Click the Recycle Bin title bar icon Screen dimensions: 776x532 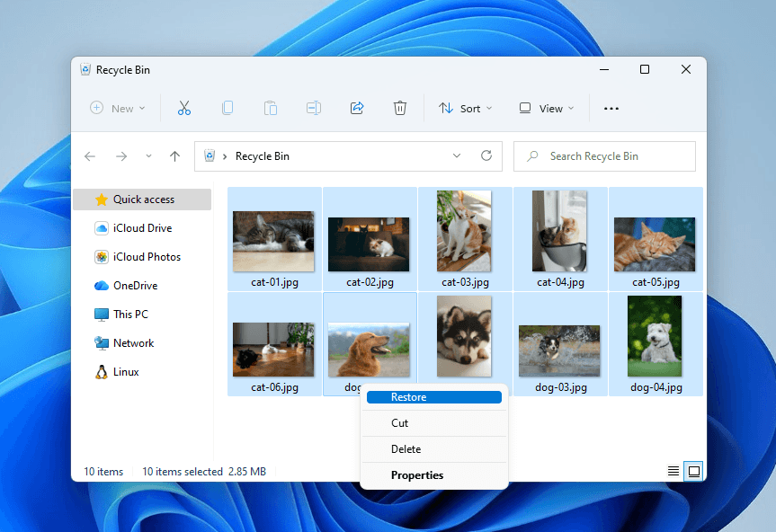coord(85,69)
